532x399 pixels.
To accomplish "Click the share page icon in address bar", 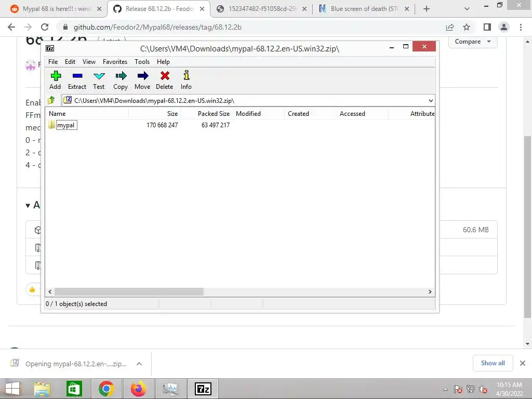I will [450, 27].
